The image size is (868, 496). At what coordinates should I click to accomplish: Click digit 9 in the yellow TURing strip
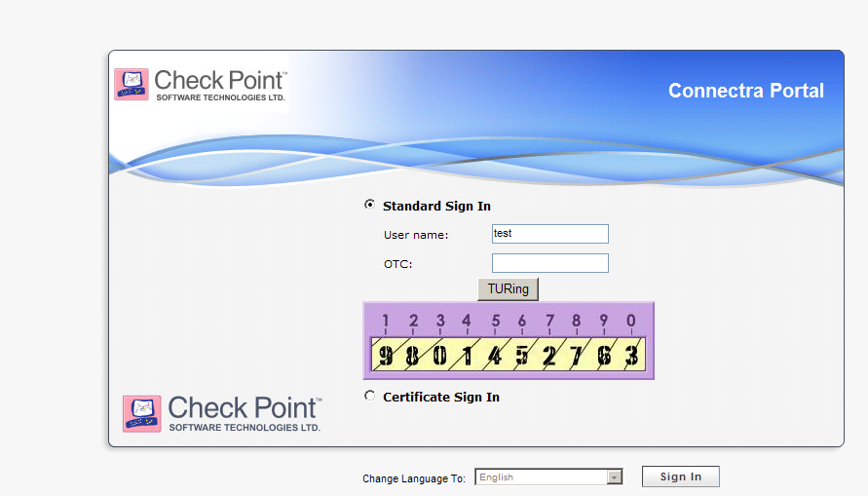pos(386,356)
